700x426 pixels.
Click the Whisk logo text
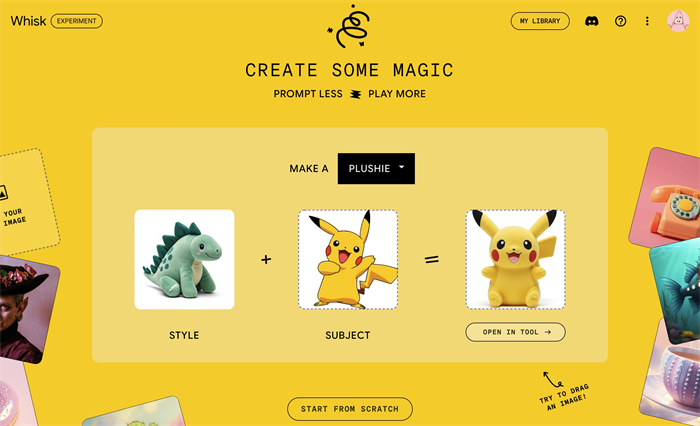pos(28,21)
